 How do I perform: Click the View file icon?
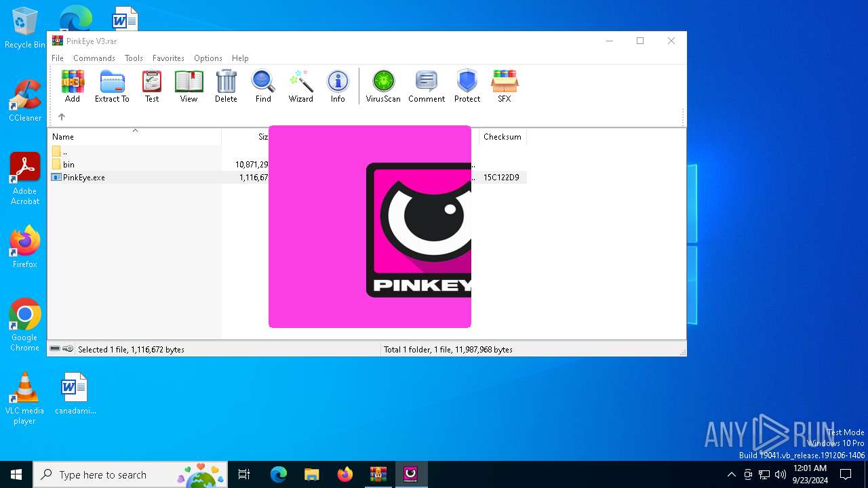189,86
